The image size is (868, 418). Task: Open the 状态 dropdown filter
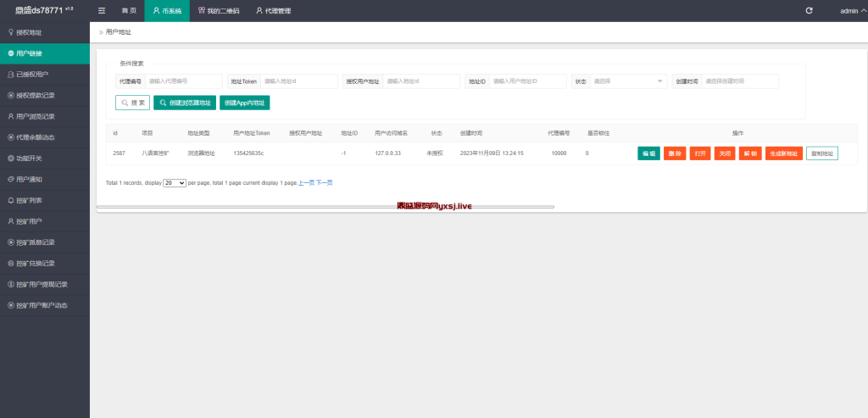628,81
